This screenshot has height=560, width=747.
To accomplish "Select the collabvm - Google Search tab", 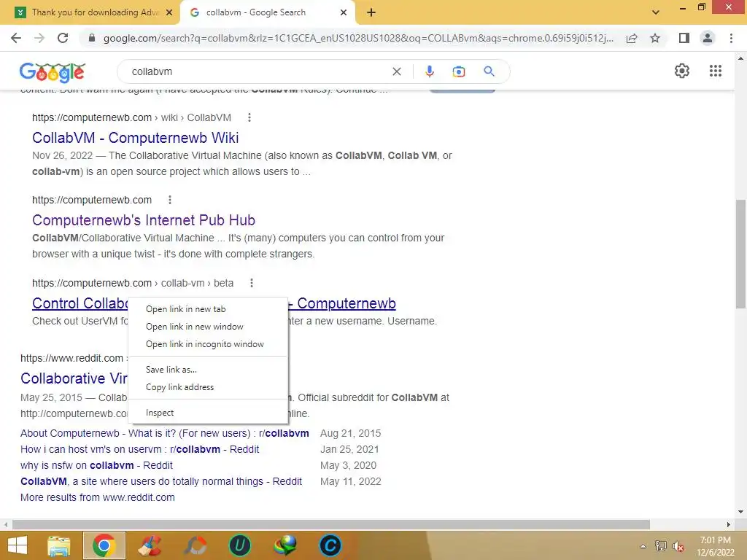I will click(x=256, y=12).
